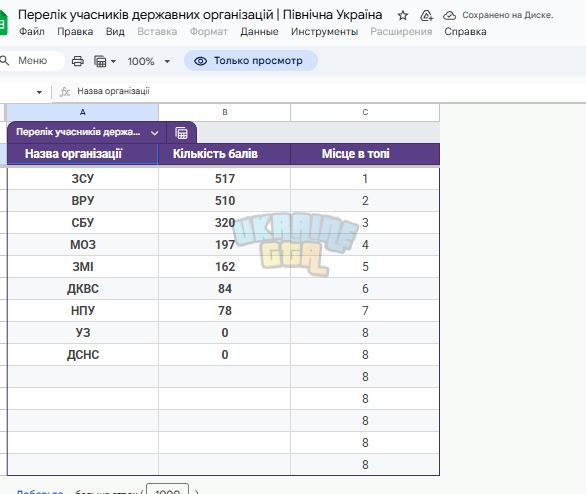
Task: Expand the table name chevron menu
Action: click(154, 133)
